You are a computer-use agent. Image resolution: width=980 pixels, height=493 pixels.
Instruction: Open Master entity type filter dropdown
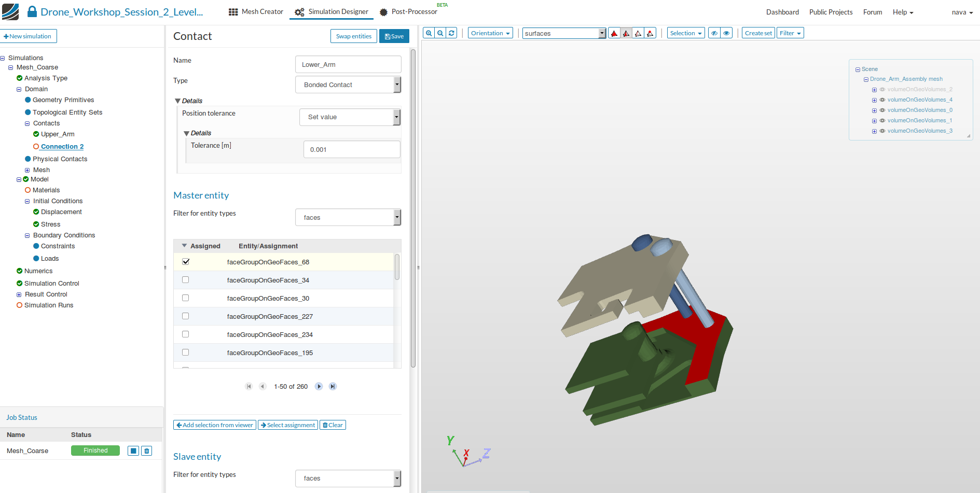tap(348, 217)
